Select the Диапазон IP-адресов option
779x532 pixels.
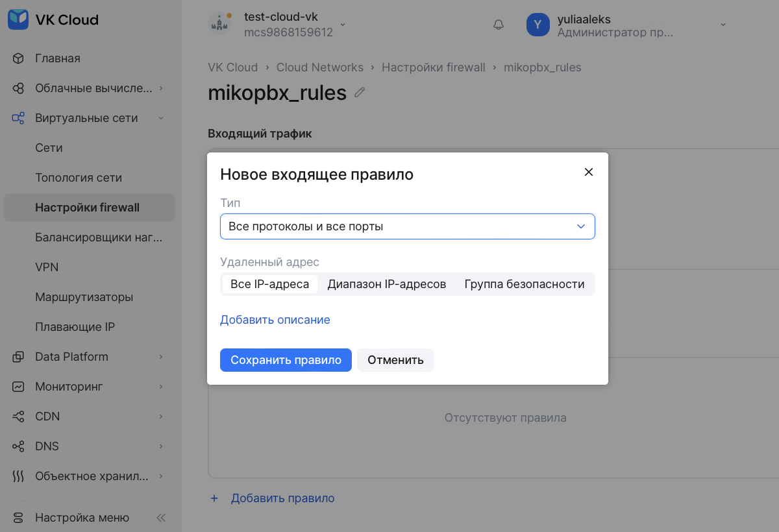(386, 284)
